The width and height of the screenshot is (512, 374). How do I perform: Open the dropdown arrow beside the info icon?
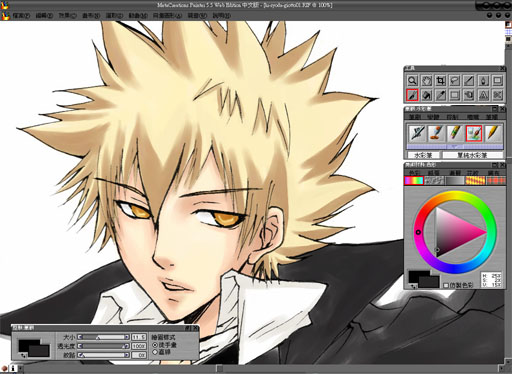coord(20,368)
